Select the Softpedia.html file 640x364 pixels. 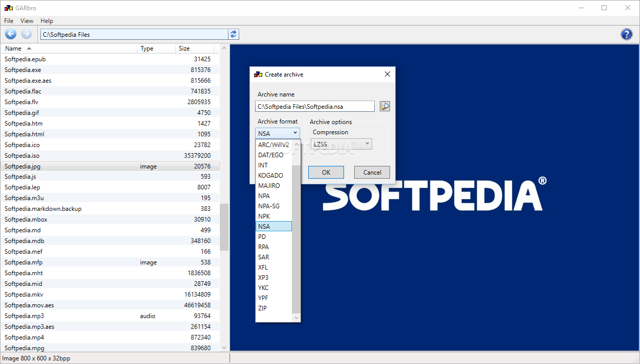click(x=109, y=134)
